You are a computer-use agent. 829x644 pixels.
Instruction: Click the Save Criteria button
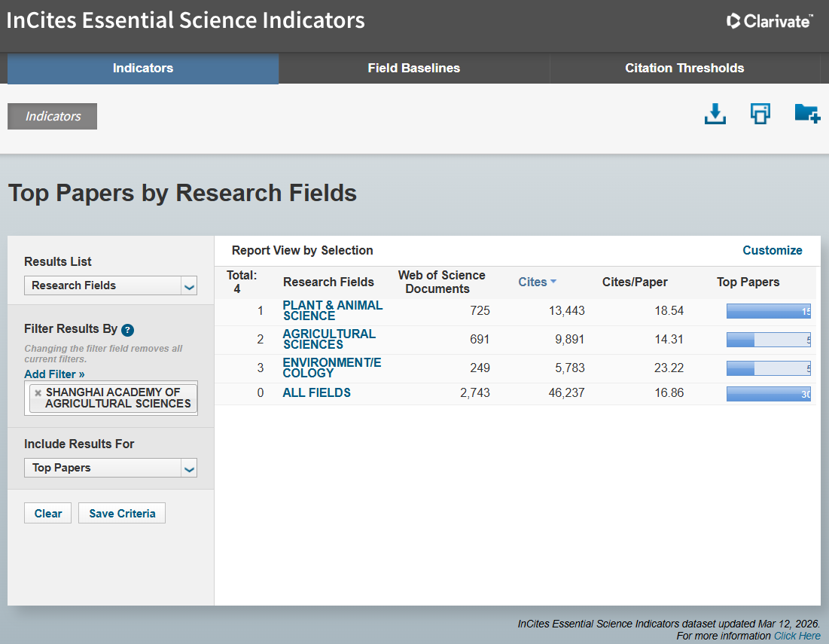coord(122,514)
